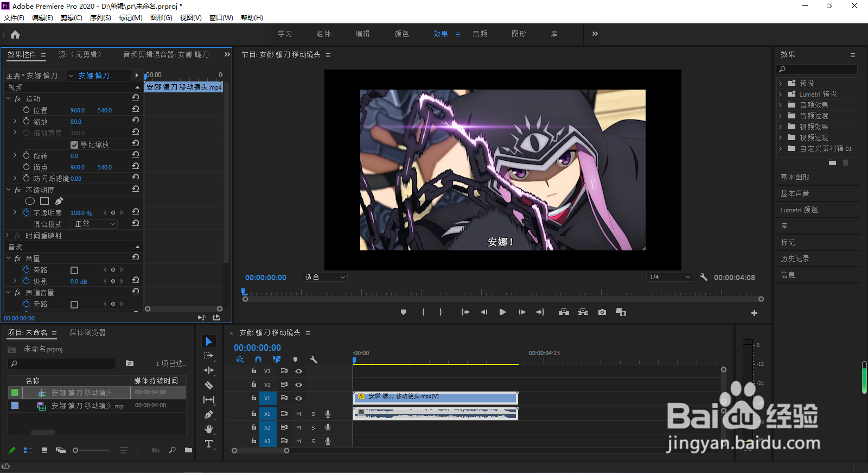Select free draw bezier mask pen
The width and height of the screenshot is (868, 473).
[59, 201]
